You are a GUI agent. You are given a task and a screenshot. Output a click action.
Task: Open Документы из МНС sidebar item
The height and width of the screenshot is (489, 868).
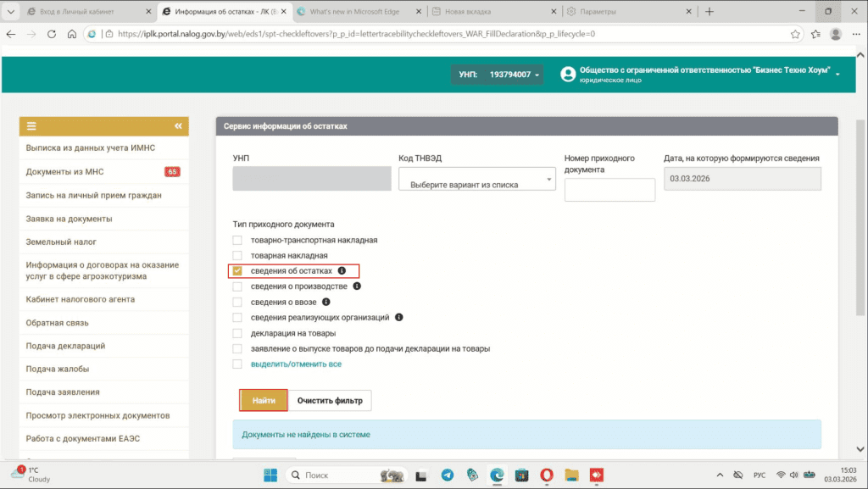pos(103,171)
